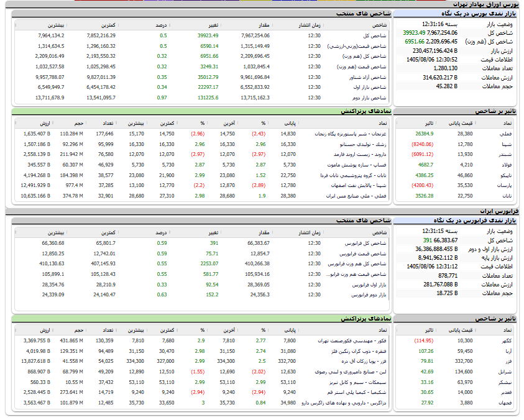Open the فولاد symbol in index-impact list
524x420 pixels.
coord(507,165)
